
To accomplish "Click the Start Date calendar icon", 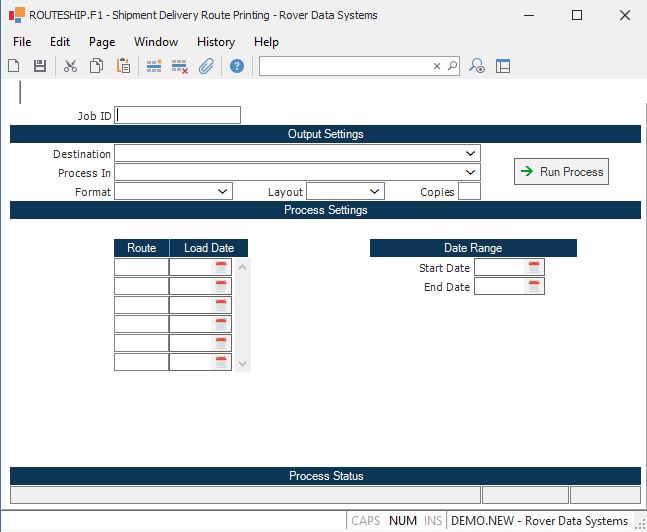I will point(534,267).
